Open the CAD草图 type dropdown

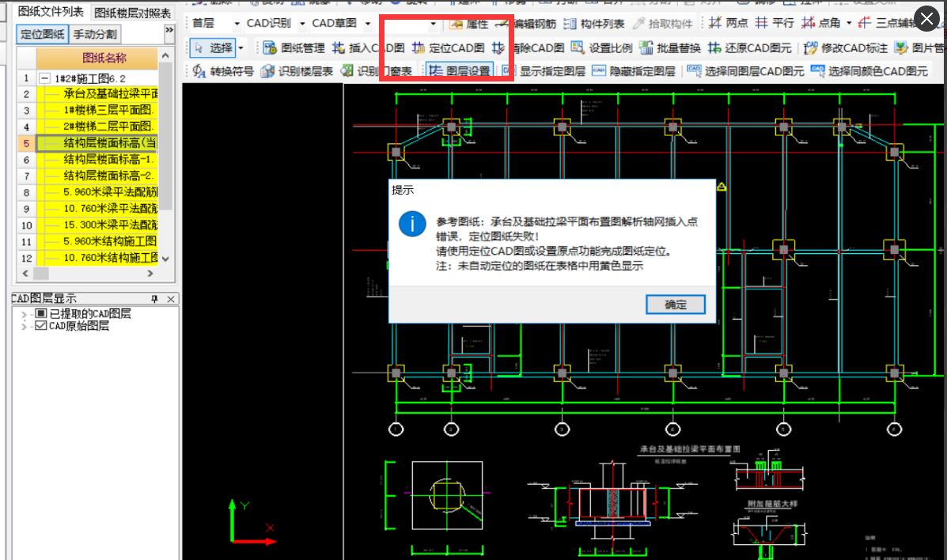(x=368, y=24)
